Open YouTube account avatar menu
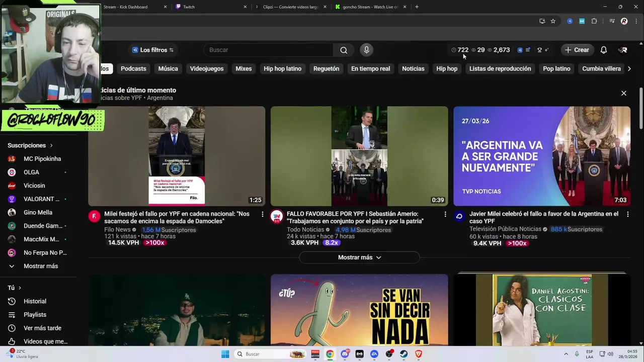The width and height of the screenshot is (644, 362). [x=623, y=50]
